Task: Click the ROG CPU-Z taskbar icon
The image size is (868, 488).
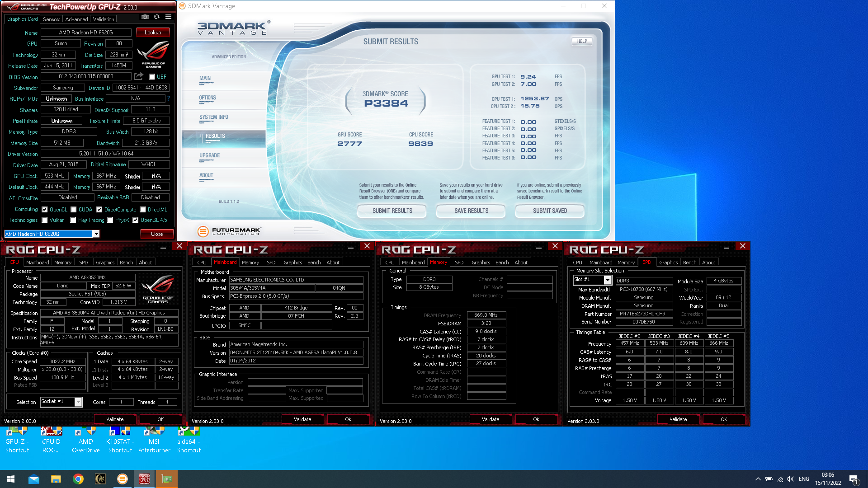Action: click(x=145, y=479)
